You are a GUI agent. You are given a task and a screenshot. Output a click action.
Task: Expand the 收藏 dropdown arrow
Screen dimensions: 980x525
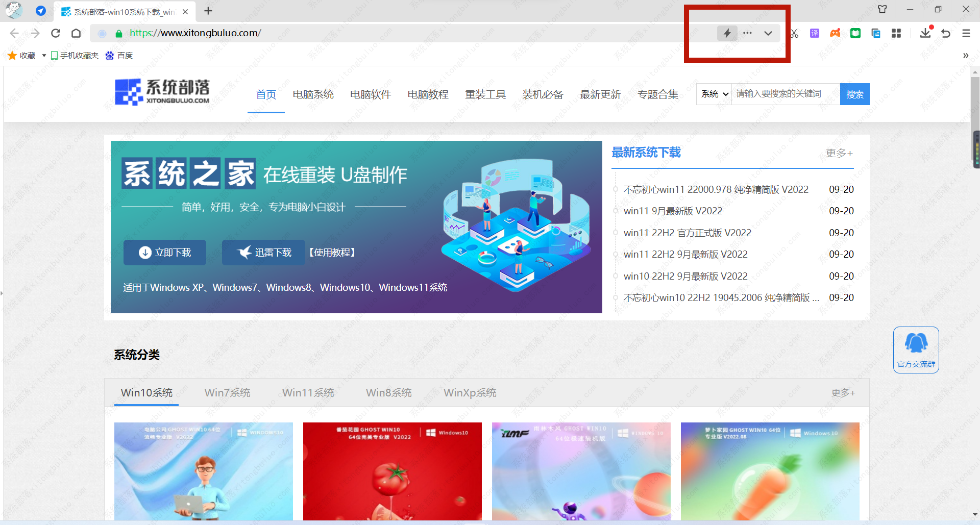pos(44,56)
